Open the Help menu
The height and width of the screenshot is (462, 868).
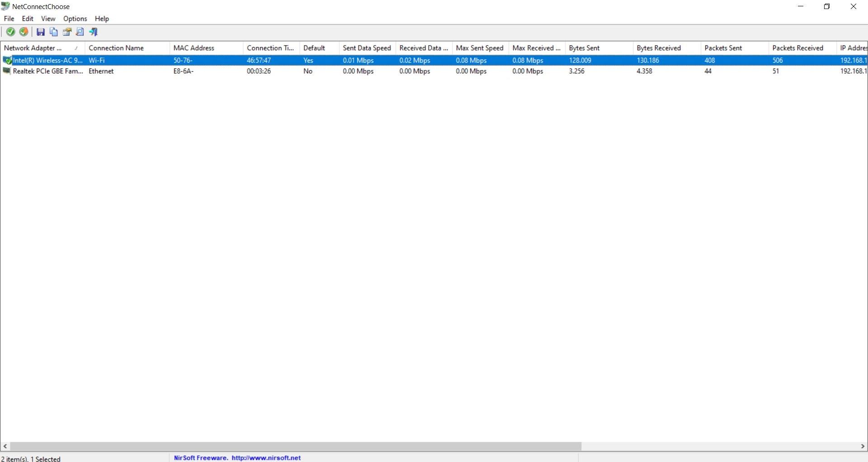102,19
